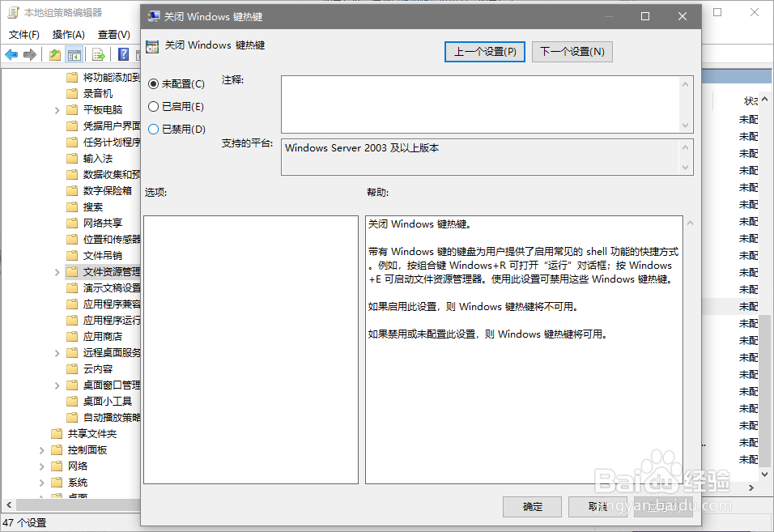Image resolution: width=774 pixels, height=532 pixels.
Task: Click the 系统 folder icon
Action: 57,482
